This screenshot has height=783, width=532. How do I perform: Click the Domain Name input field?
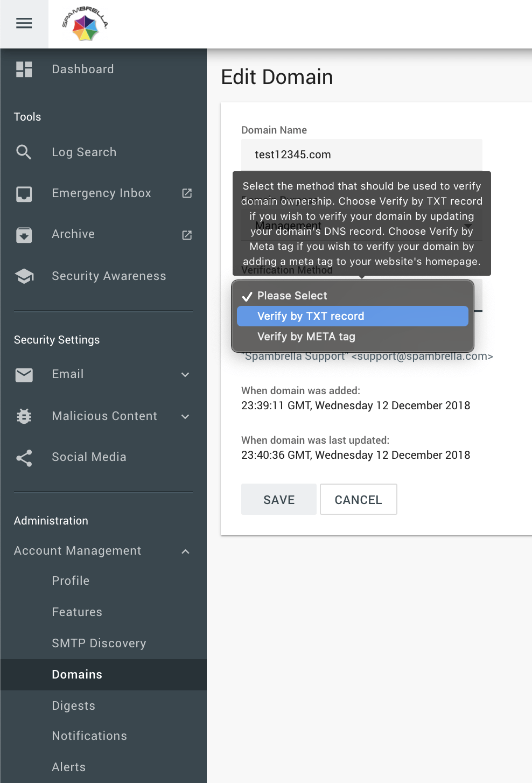[x=362, y=155]
